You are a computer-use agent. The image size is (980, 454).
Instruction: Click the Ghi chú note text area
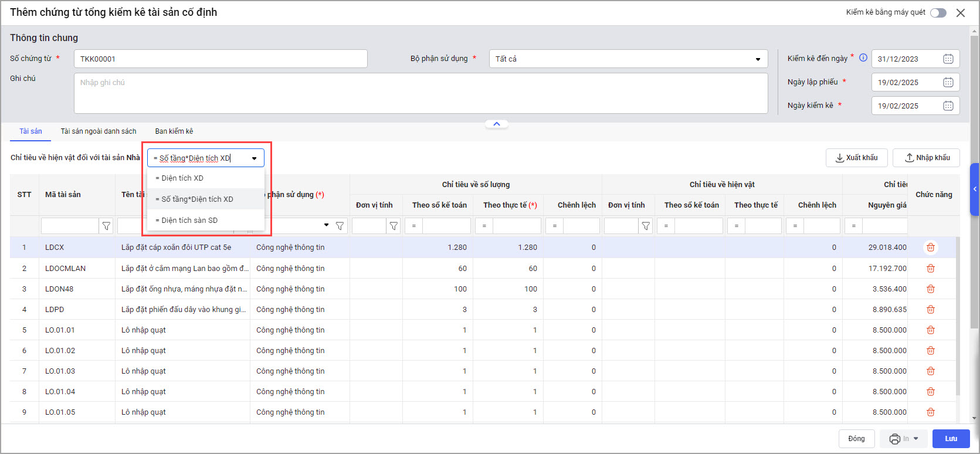point(421,93)
